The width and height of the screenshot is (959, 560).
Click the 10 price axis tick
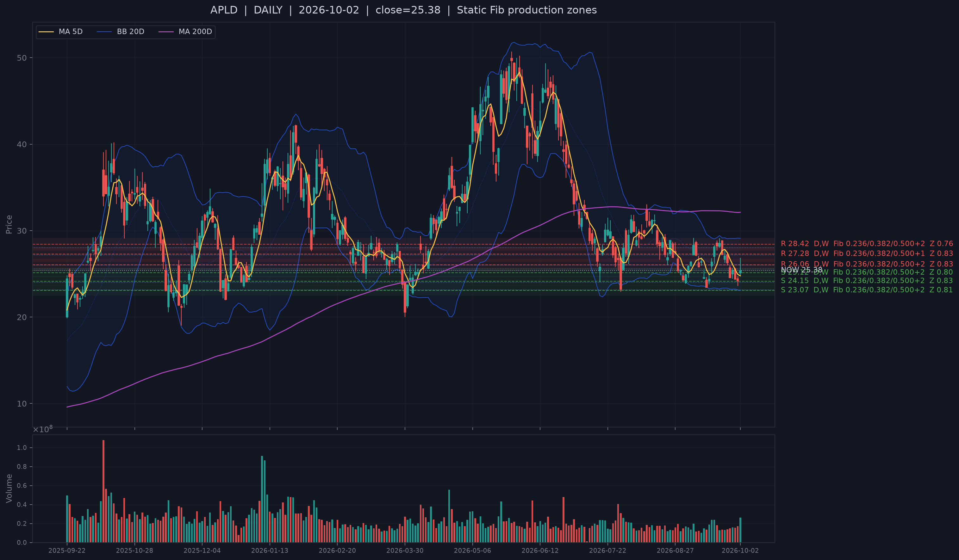pos(22,404)
